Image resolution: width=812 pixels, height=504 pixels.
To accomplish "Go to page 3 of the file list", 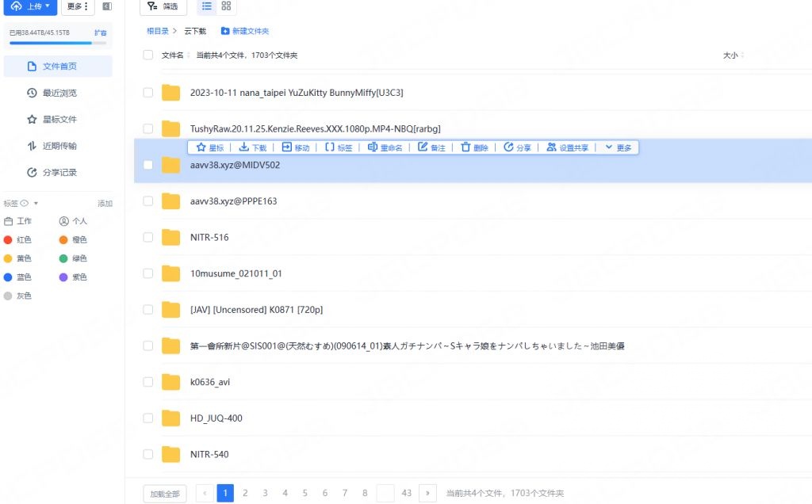I will [x=265, y=493].
